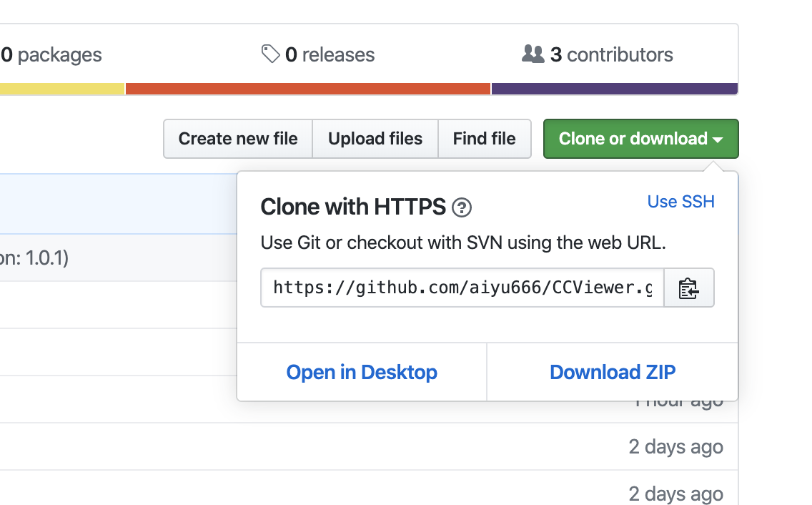Click the contributors people icon

[x=533, y=54]
